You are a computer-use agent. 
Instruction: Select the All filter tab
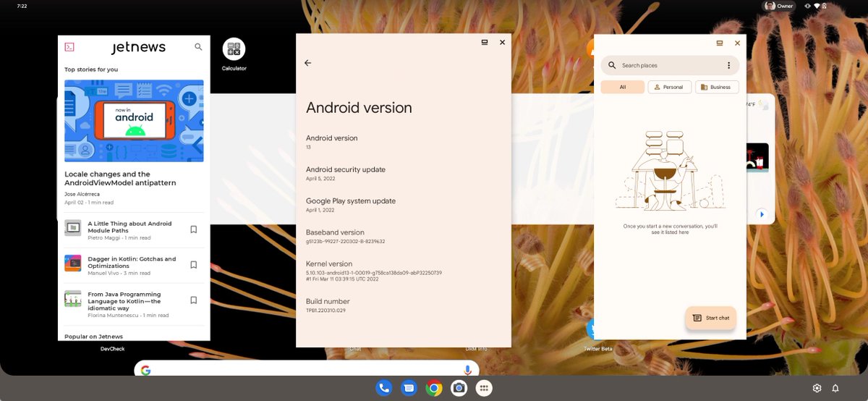pyautogui.click(x=622, y=87)
